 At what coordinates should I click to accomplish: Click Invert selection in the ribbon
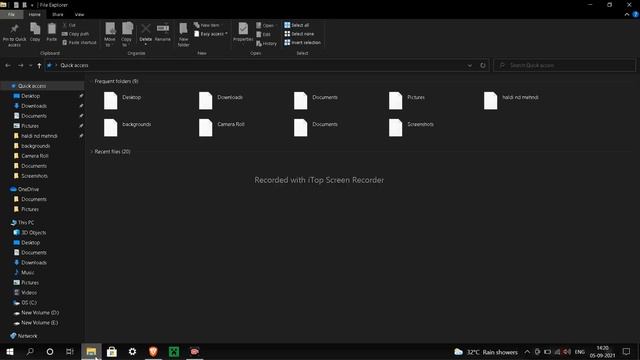click(x=302, y=42)
